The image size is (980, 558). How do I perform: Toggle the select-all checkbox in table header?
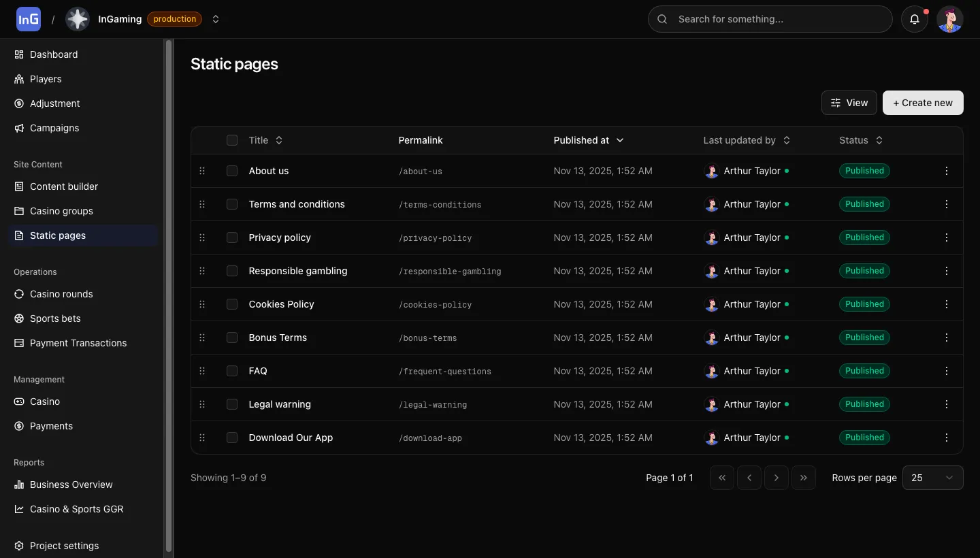pos(232,140)
